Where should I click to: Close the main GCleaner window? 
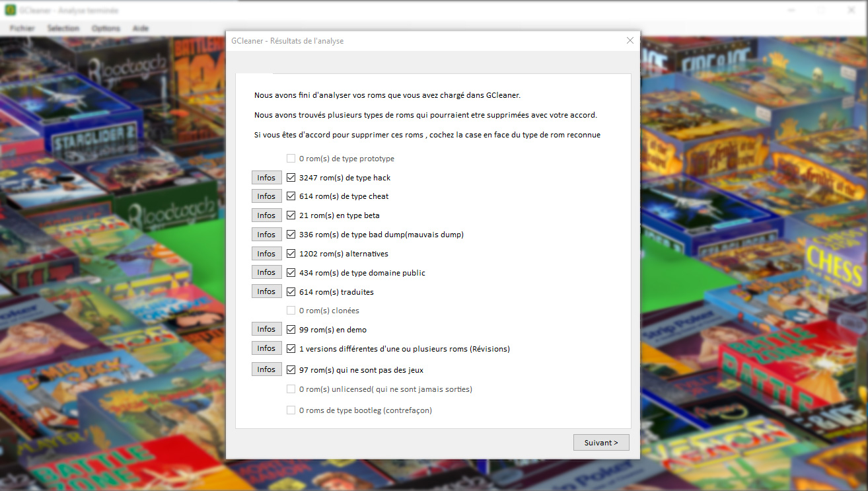pos(851,10)
